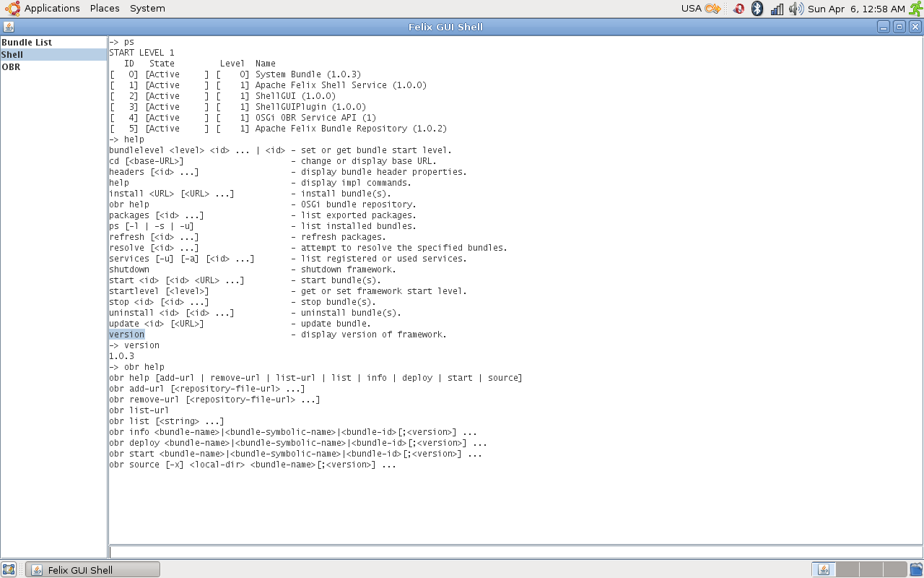The height and width of the screenshot is (578, 924).
Task: Click the green running man logout icon
Action: click(915, 9)
